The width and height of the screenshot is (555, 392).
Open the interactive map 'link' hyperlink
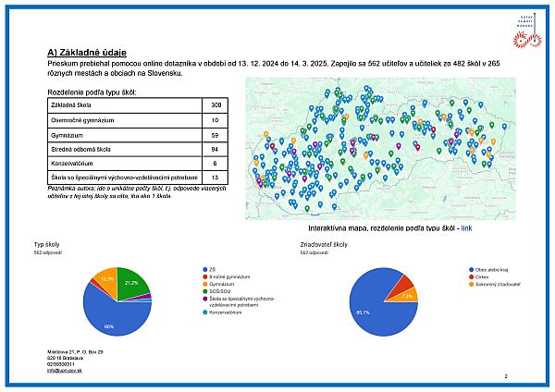pos(466,227)
